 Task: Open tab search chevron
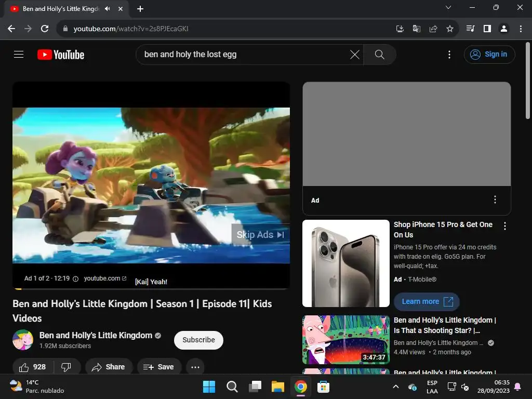click(448, 7)
